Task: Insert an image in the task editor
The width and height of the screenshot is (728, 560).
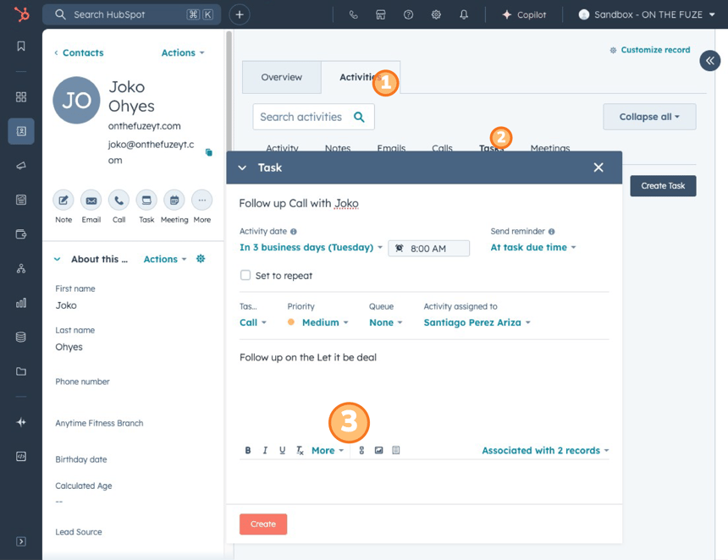Action: pyautogui.click(x=379, y=450)
